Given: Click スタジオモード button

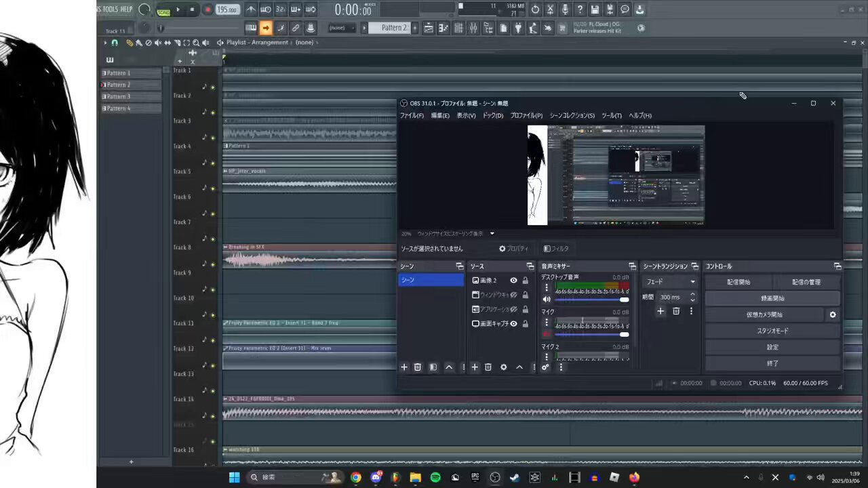Looking at the screenshot, I should click(x=772, y=331).
